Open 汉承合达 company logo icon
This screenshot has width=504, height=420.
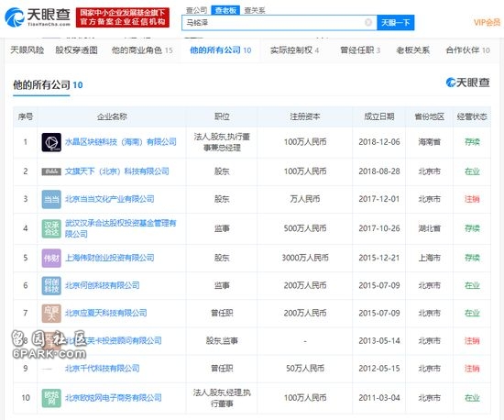(51, 228)
